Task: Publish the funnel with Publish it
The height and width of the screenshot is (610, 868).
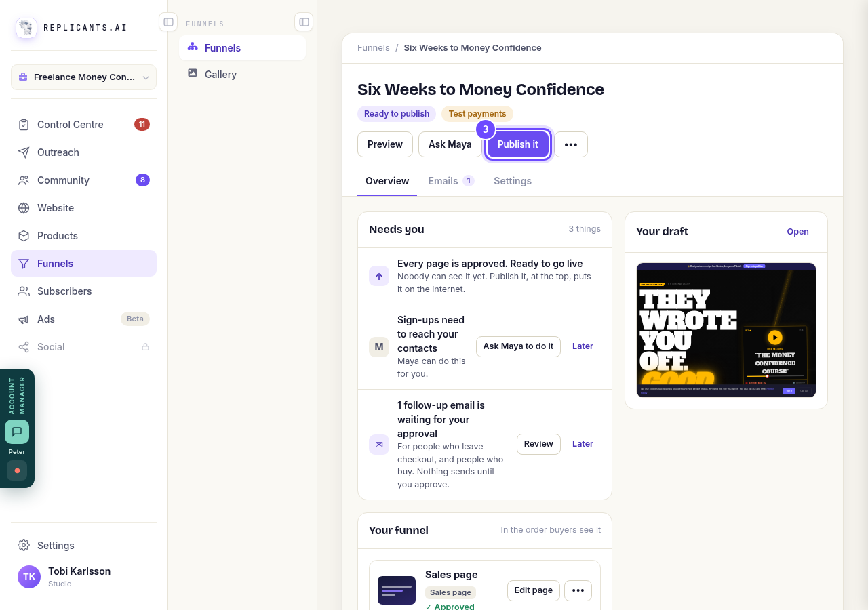Action: (518, 144)
